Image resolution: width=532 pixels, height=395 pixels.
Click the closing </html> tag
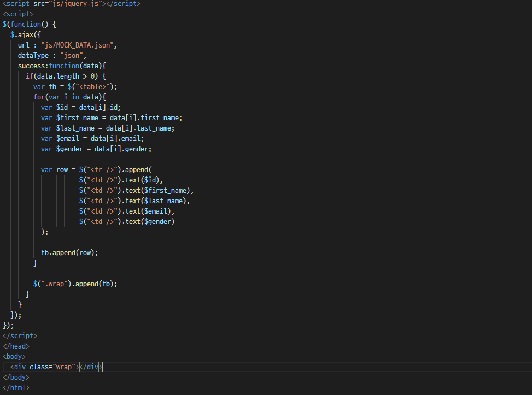tap(16, 388)
